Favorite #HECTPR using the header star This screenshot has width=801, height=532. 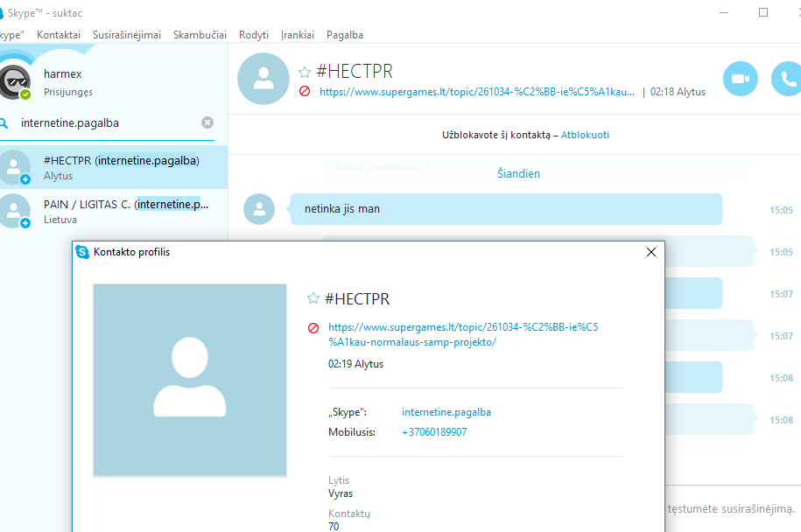[x=305, y=72]
